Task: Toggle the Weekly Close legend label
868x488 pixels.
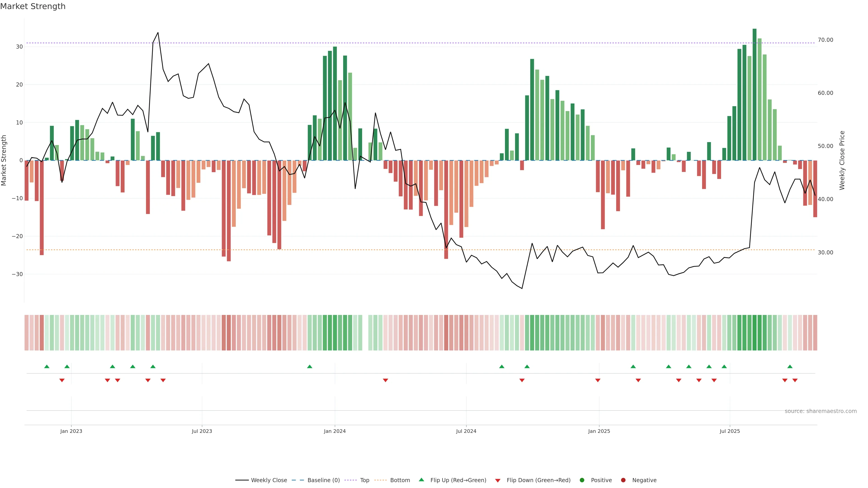Action: click(269, 480)
